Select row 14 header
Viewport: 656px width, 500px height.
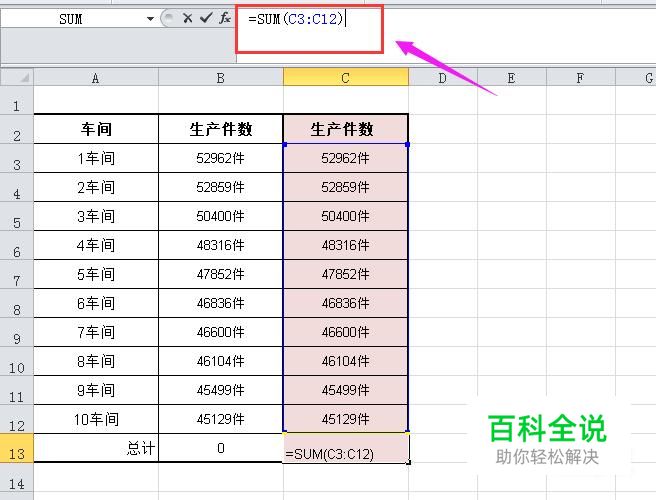tap(17, 477)
